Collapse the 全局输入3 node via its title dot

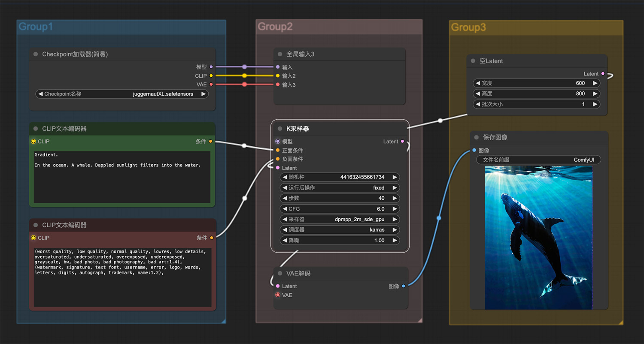[x=280, y=54]
